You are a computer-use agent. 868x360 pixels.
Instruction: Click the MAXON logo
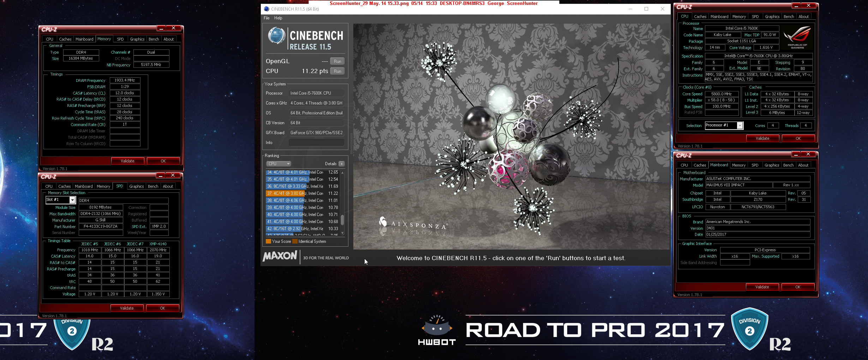pyautogui.click(x=280, y=256)
